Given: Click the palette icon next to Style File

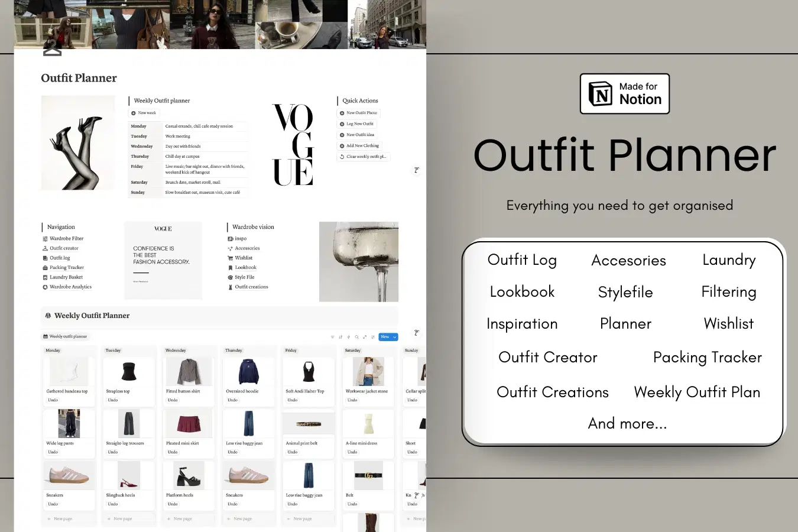Looking at the screenshot, I should point(231,277).
